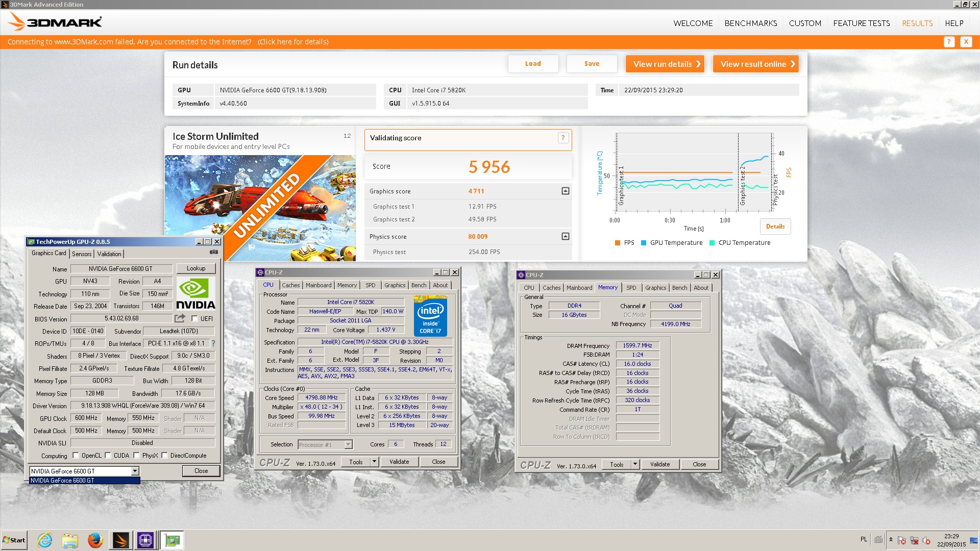Select NVIDIA GeForce 6600 GT from dropdown list
The image size is (980, 551).
pos(84,481)
